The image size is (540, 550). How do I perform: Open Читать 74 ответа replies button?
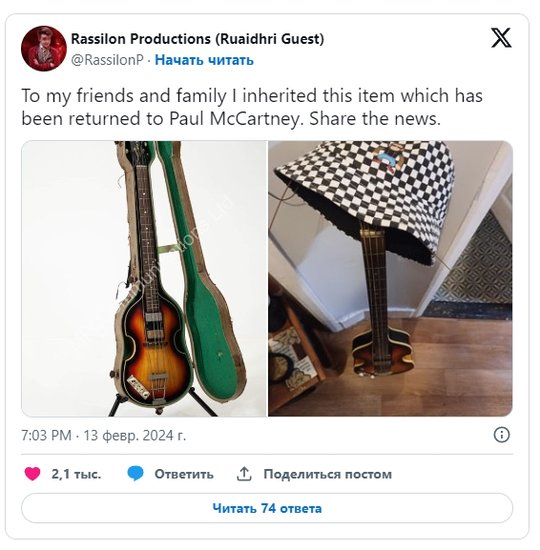(267, 508)
